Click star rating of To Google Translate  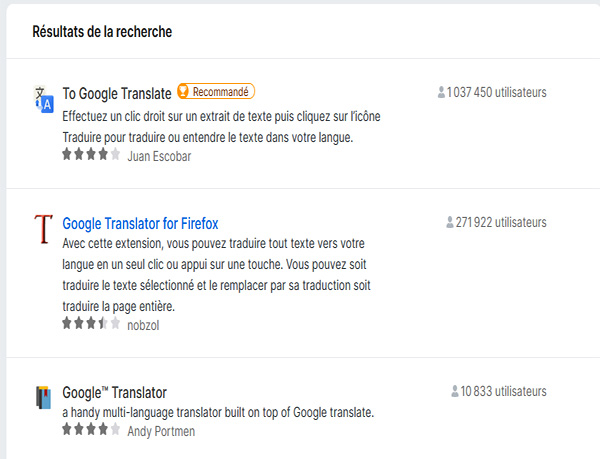coord(91,155)
